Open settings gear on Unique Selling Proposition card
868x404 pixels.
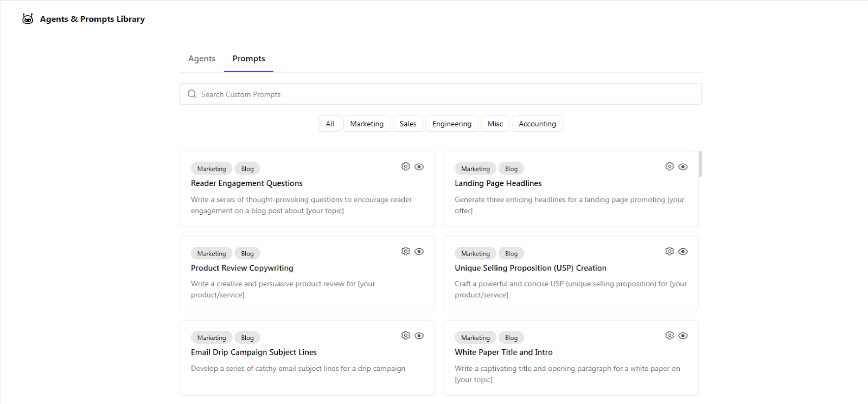pos(669,251)
